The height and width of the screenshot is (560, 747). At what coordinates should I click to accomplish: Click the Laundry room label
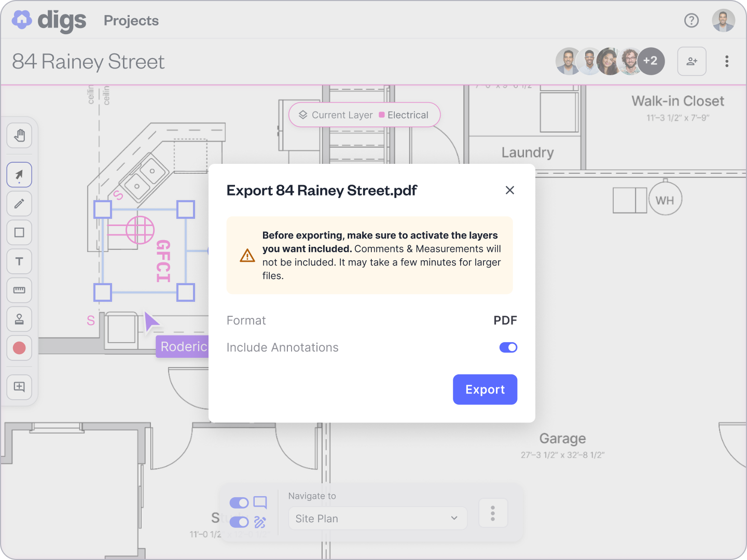pos(528,152)
